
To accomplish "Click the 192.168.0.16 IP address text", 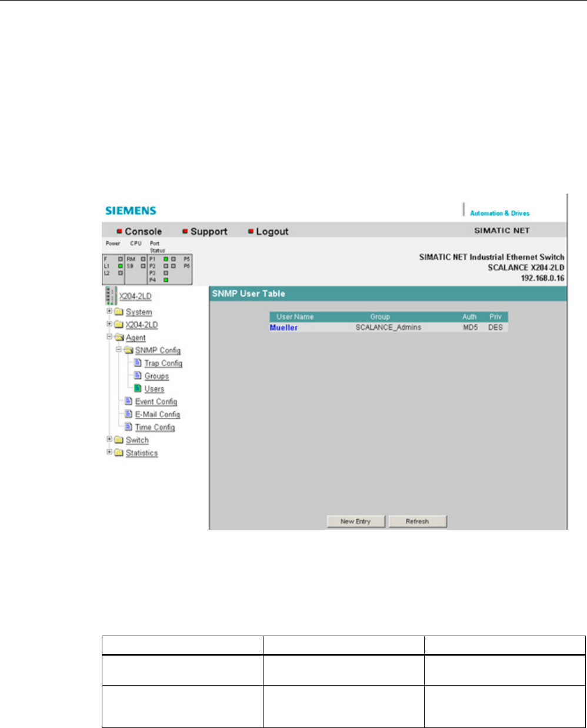I will (x=542, y=278).
